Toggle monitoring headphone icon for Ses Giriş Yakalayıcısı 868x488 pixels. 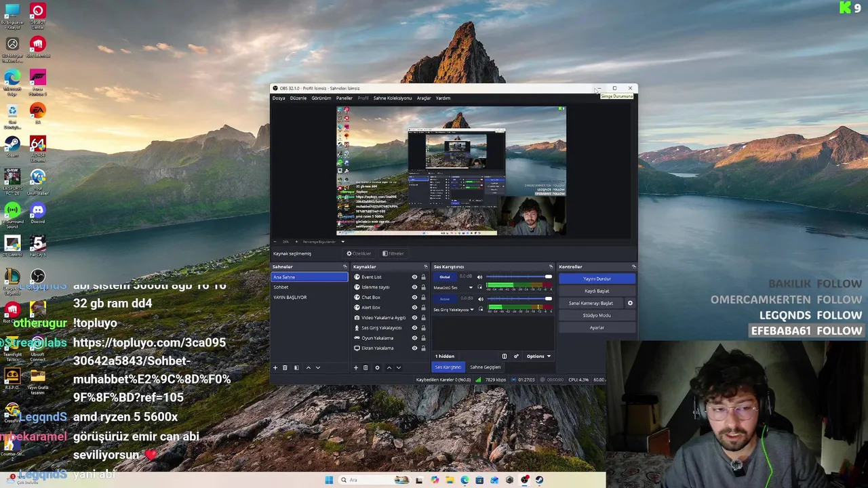tap(479, 309)
